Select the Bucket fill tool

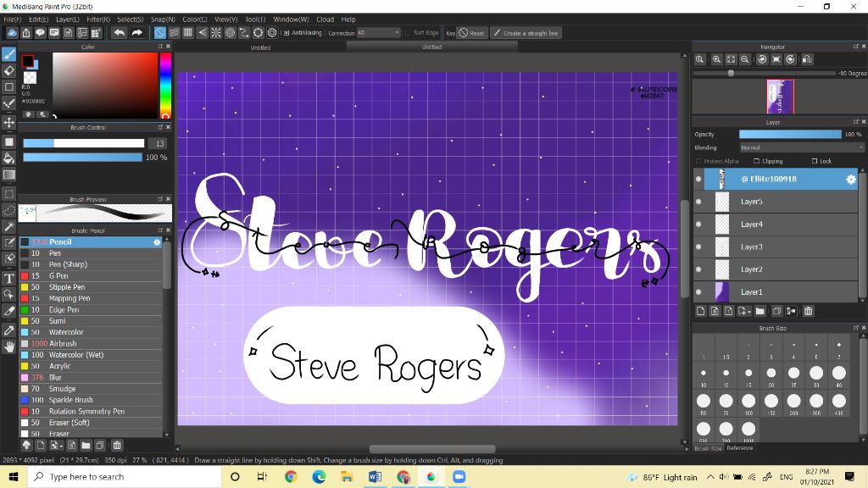tap(8, 158)
